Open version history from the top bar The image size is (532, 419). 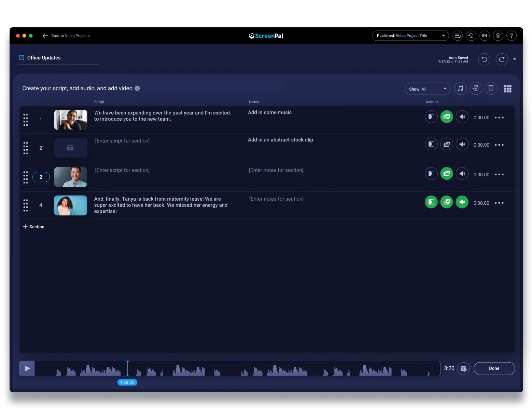click(471, 36)
